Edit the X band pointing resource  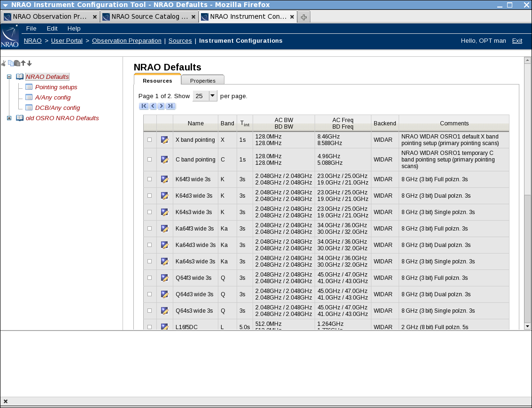(164, 140)
